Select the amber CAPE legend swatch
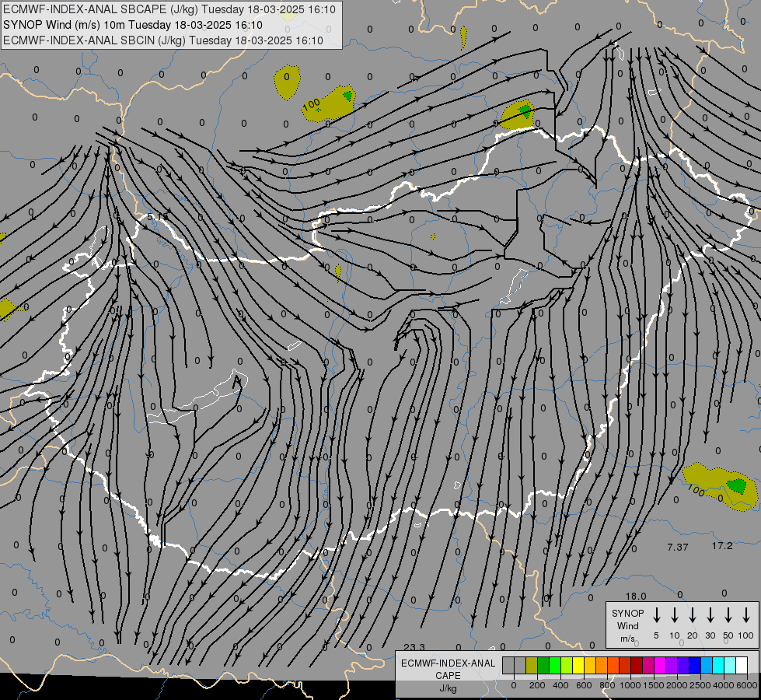761x700 pixels. pyautogui.click(x=590, y=665)
